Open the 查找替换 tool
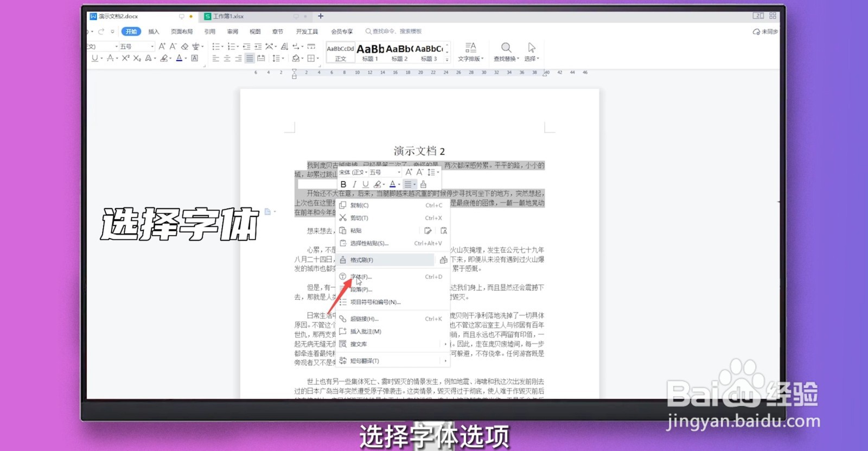The image size is (868, 451). [506, 52]
